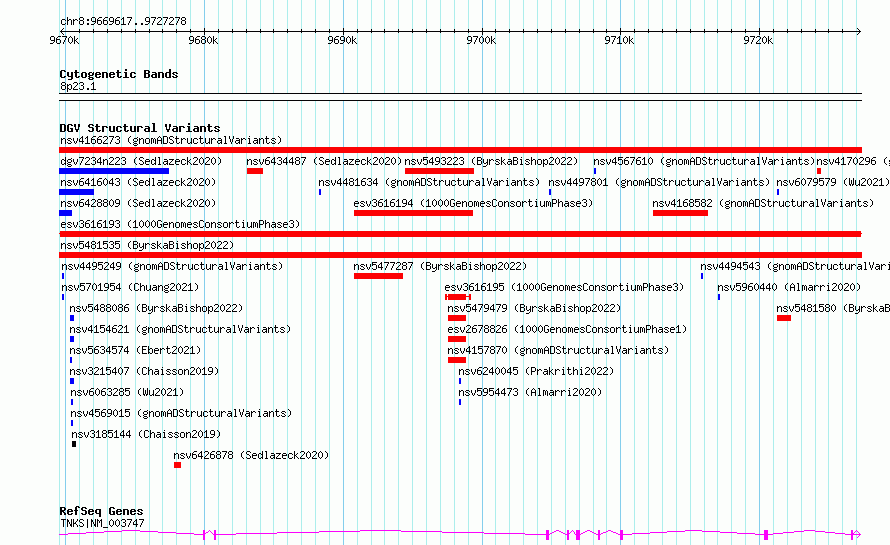Image resolution: width=890 pixels, height=545 pixels.
Task: Click the red nsv6434487 variant bar
Action: 255,171
